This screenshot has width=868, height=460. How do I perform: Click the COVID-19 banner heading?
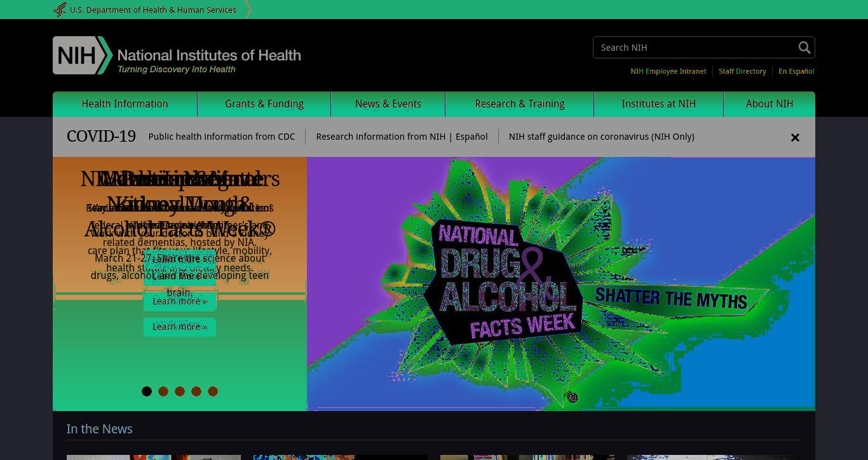[101, 137]
